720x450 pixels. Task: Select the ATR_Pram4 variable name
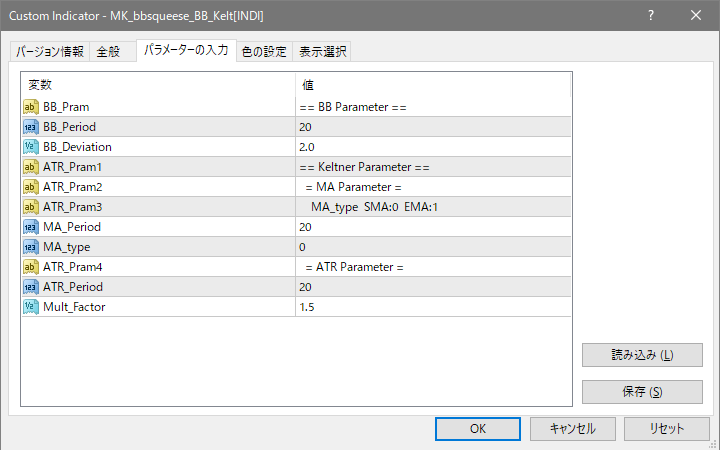pos(73,267)
